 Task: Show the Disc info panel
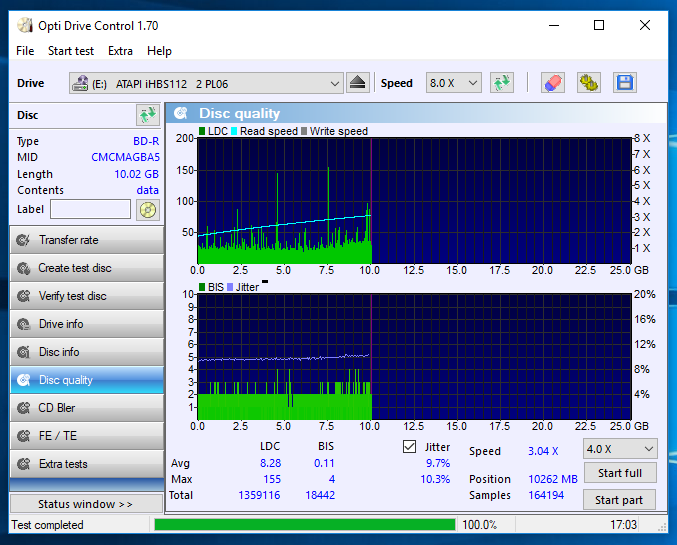[87, 352]
